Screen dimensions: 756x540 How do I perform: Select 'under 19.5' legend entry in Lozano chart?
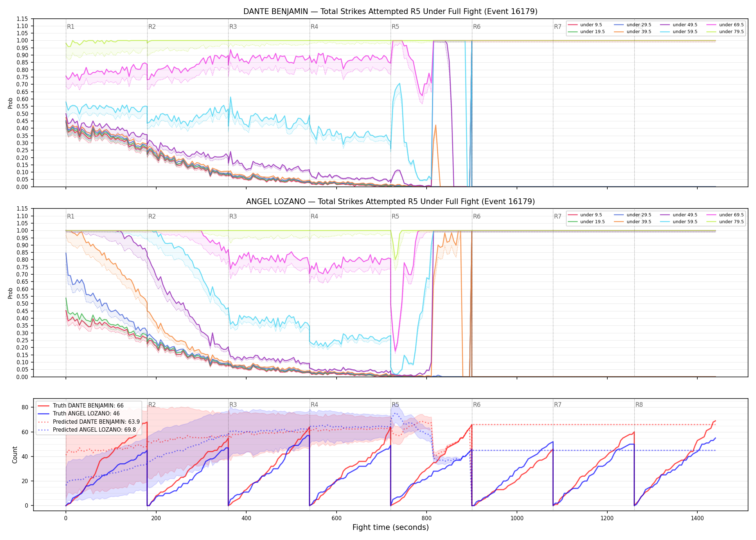[586, 222]
